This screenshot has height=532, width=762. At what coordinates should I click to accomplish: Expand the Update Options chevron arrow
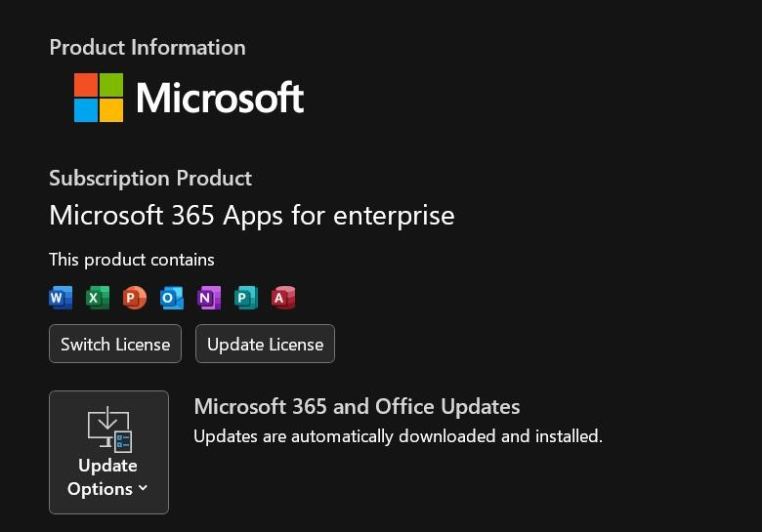point(143,488)
